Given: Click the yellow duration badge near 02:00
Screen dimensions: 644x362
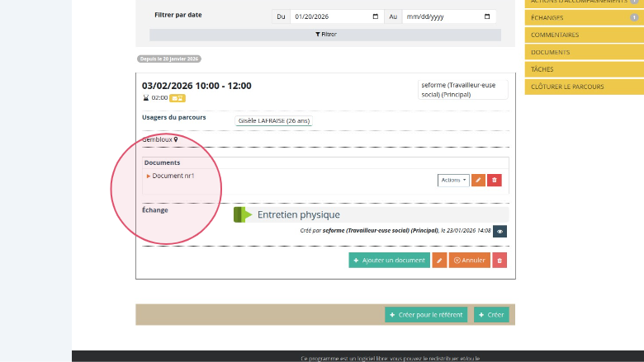Looking at the screenshot, I should pyautogui.click(x=178, y=97).
